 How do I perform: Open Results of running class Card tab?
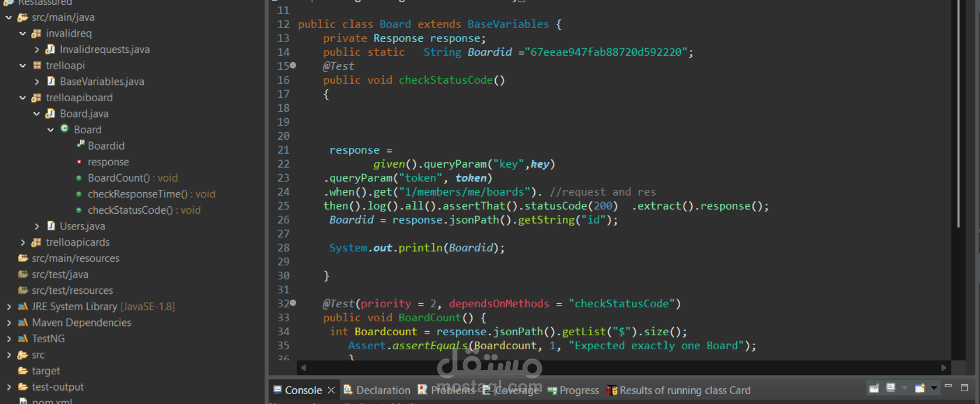point(679,390)
